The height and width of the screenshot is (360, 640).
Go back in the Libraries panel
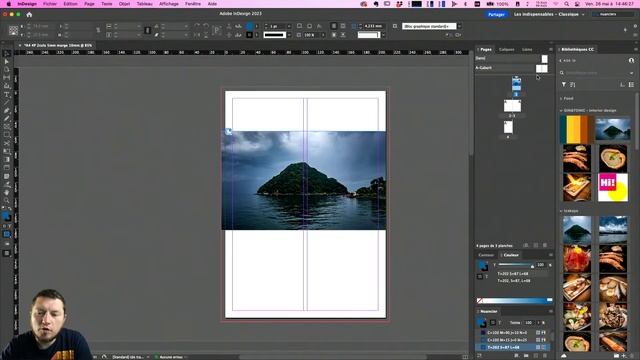pyautogui.click(x=560, y=60)
